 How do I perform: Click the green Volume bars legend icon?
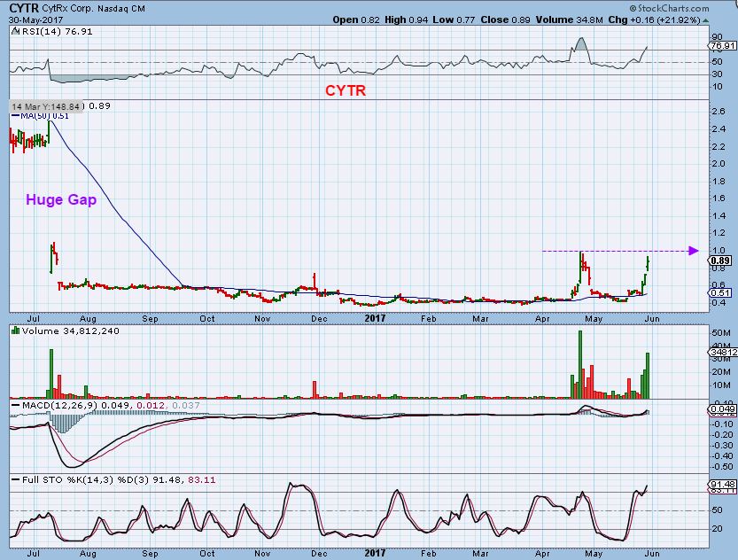[14, 331]
